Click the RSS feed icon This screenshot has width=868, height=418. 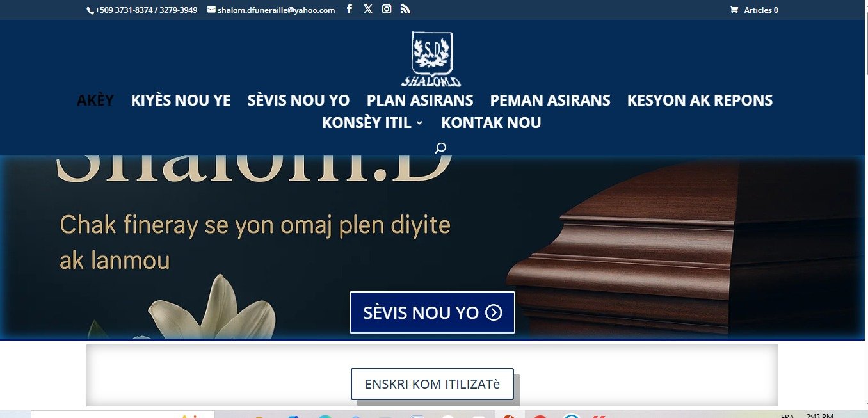[x=405, y=9]
